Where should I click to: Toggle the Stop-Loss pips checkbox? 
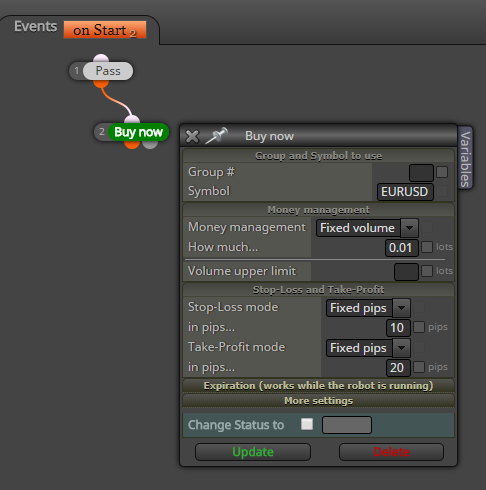coord(419,327)
